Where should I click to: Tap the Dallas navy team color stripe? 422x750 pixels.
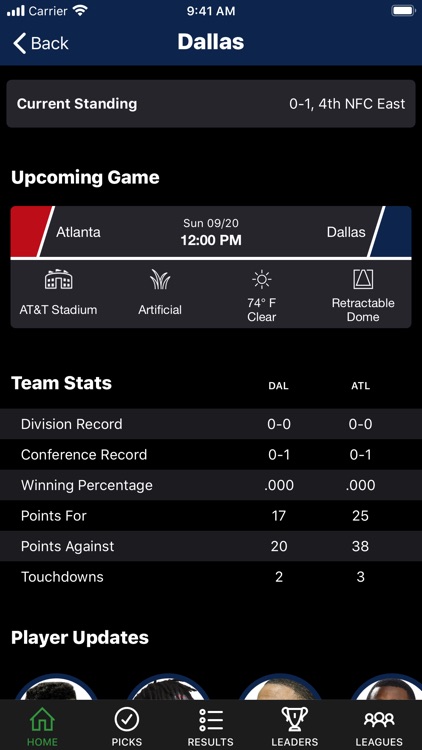pyautogui.click(x=392, y=232)
